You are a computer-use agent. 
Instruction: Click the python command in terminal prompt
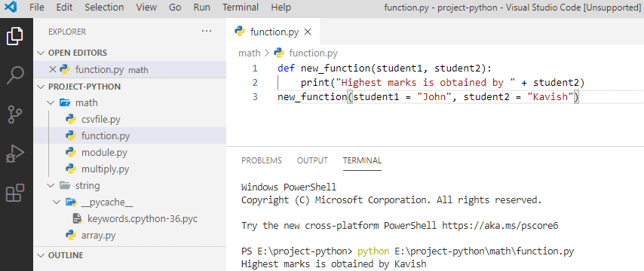(x=373, y=251)
